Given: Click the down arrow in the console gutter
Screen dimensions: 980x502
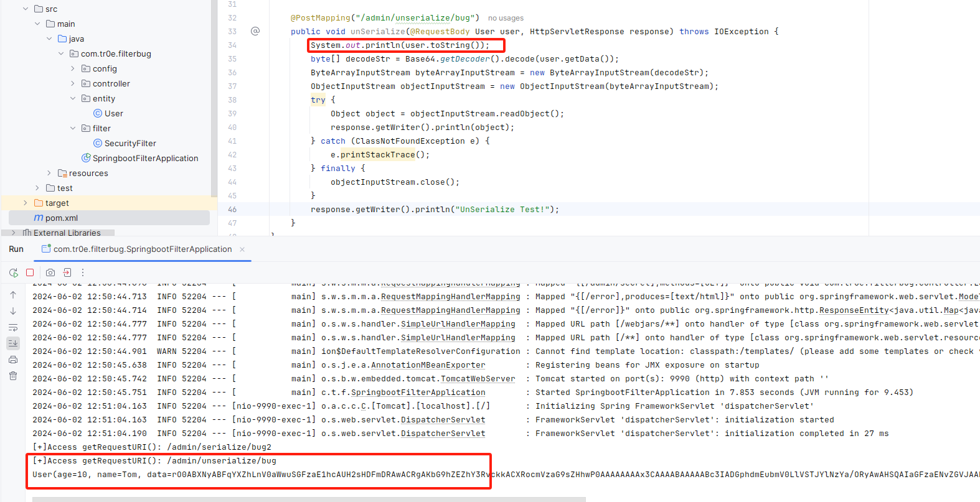Looking at the screenshot, I should tap(13, 311).
